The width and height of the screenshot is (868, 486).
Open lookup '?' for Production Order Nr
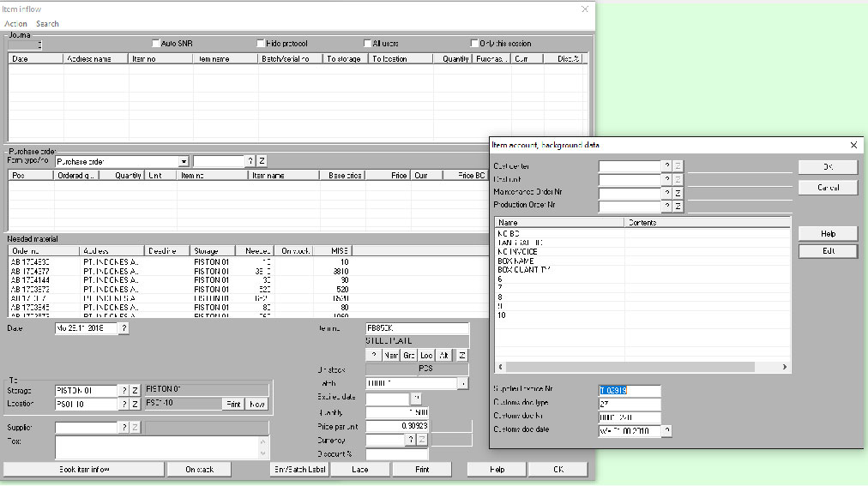(666, 207)
